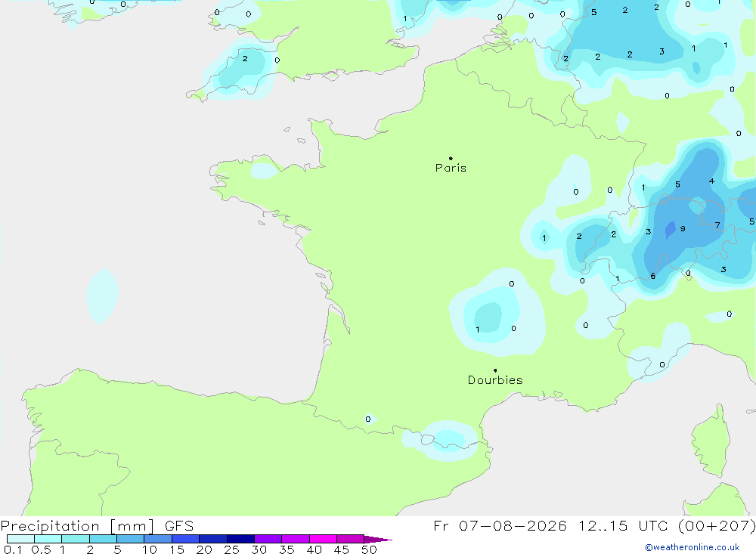Click the forecast offset '(00+207)' text
The height and width of the screenshot is (554, 756).
coord(717,526)
